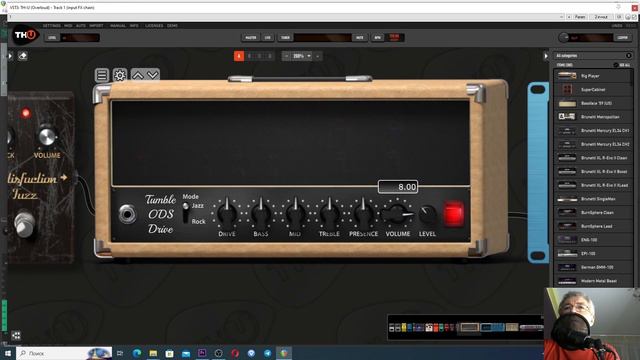Click the Master button

point(251,38)
